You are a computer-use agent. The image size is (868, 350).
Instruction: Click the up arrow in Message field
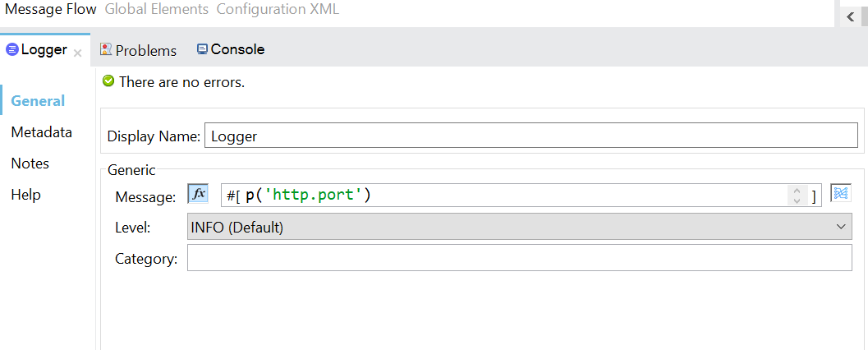[796, 191]
